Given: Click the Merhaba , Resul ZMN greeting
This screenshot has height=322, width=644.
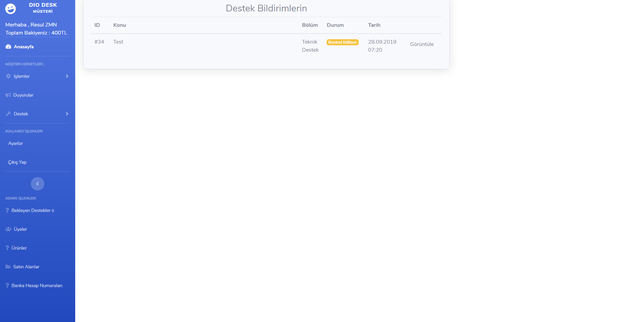Looking at the screenshot, I should [31, 25].
